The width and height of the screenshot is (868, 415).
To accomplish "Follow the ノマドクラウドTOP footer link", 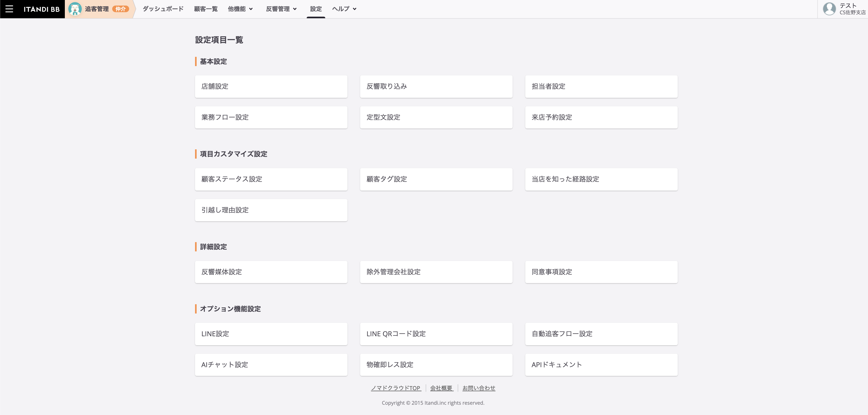I will coord(396,388).
